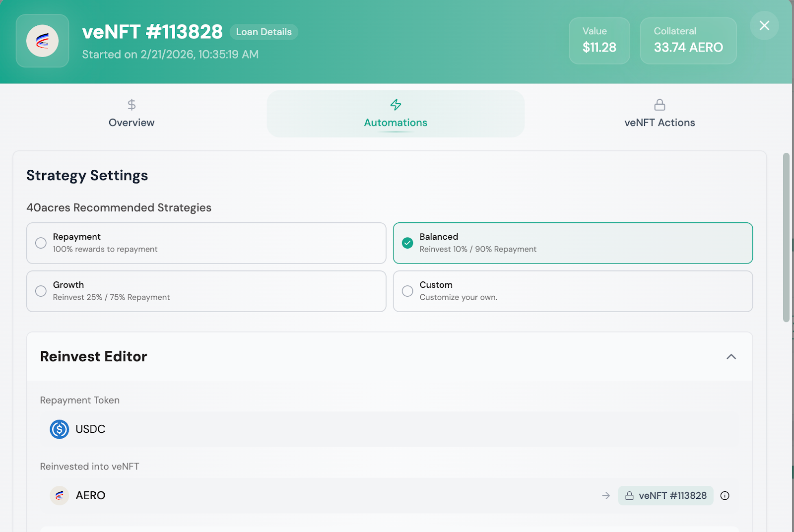The height and width of the screenshot is (532, 794).
Task: Click the USDC token icon
Action: tap(59, 429)
